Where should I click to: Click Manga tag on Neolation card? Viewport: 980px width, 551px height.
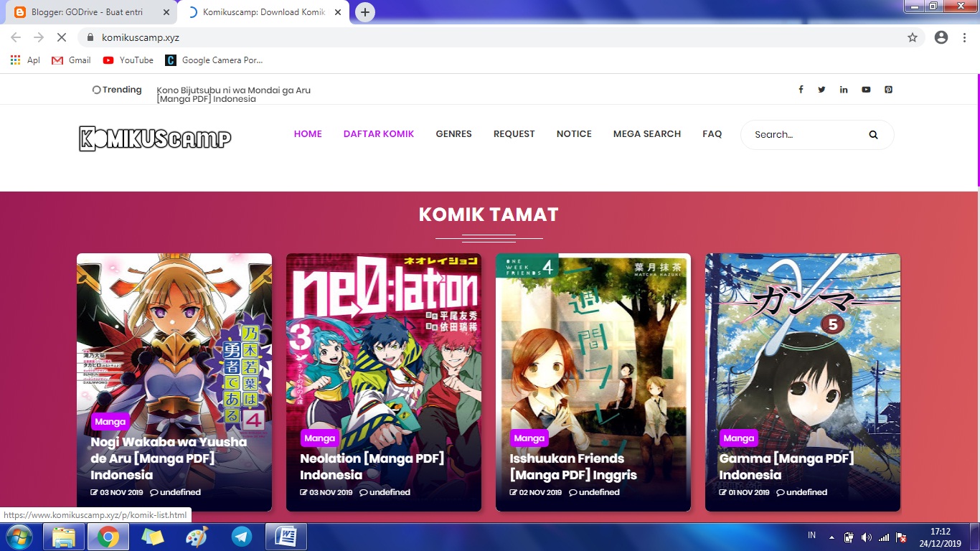tap(319, 438)
